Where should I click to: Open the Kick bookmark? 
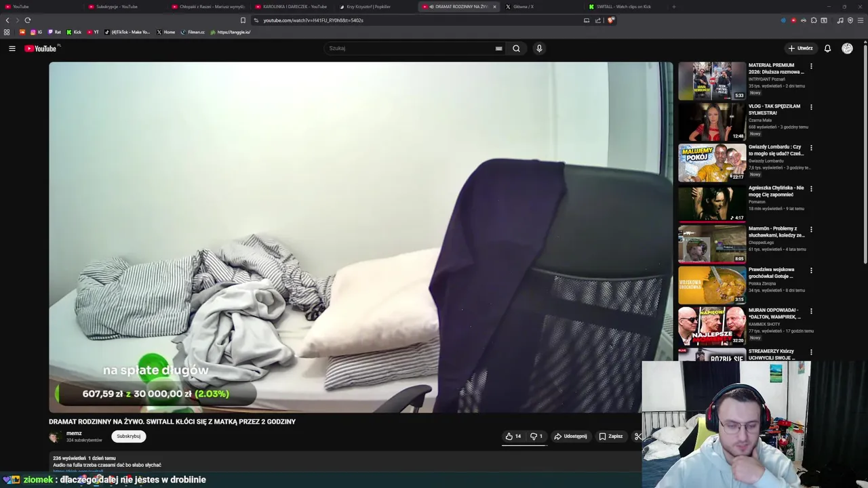point(74,32)
